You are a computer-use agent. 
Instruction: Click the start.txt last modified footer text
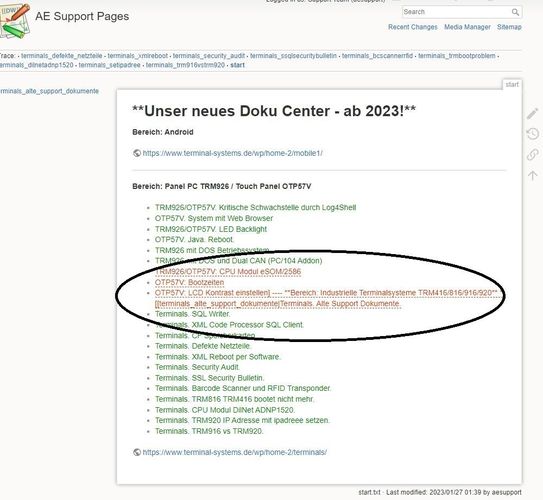440,492
